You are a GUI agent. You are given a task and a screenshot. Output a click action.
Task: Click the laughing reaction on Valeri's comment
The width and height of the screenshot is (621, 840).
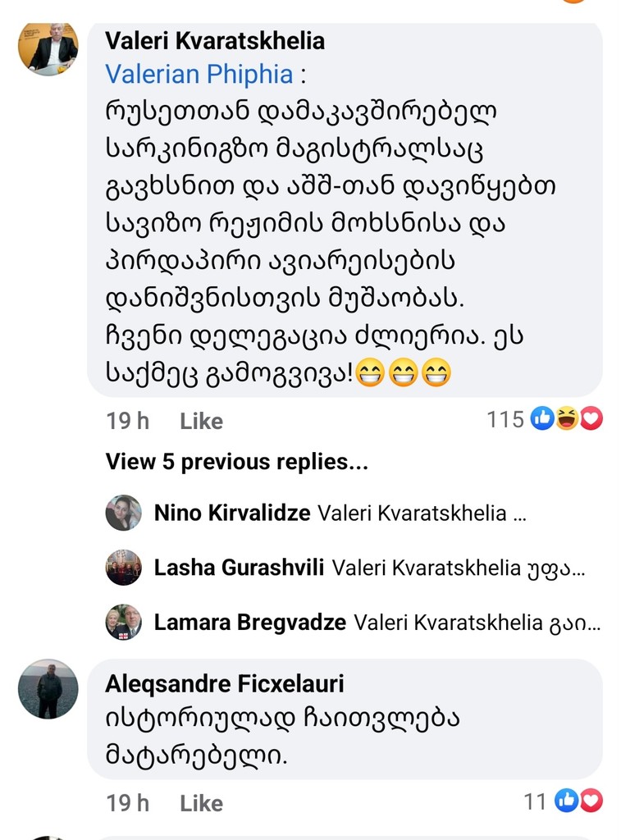(x=566, y=419)
